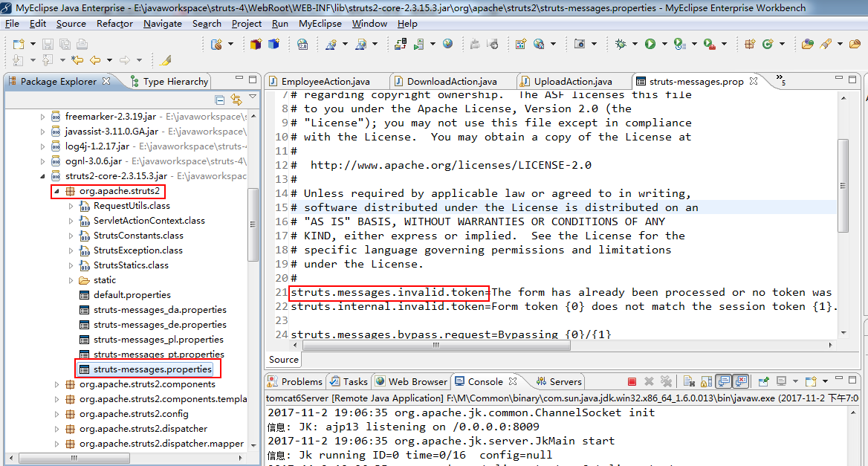Open the Package Explorer view menu triangle
Viewport: 868px width, 466px height.
pyautogui.click(x=253, y=97)
